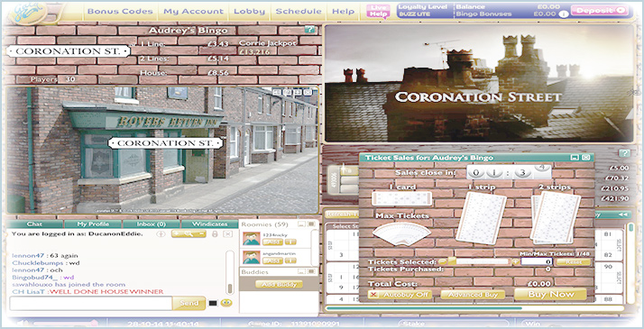Open the Inbox (0) tab

(x=152, y=224)
